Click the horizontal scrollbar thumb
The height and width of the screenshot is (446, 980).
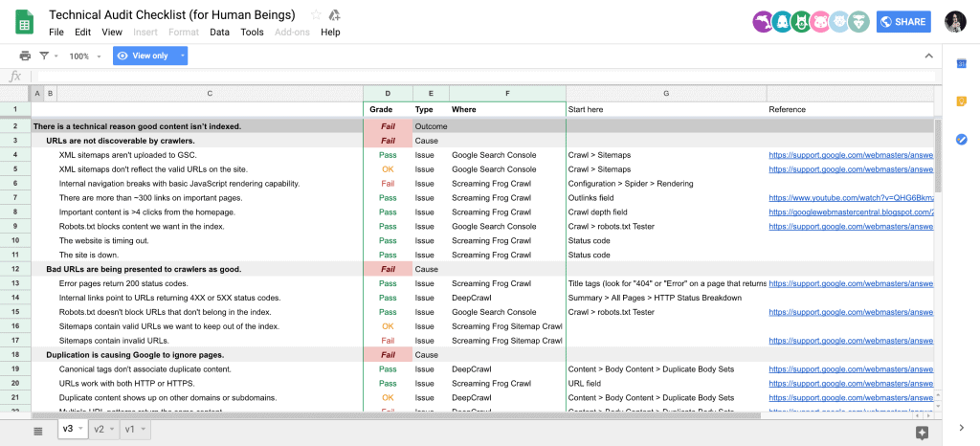pos(396,414)
